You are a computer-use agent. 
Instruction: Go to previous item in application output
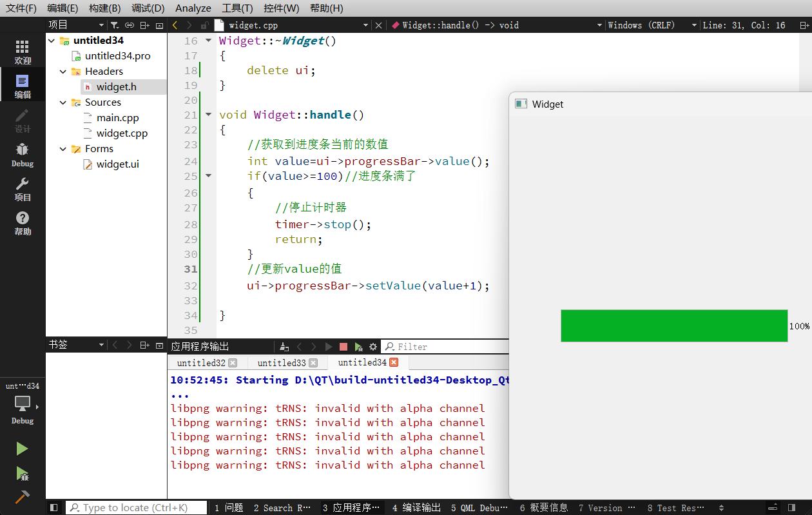pyautogui.click(x=299, y=347)
